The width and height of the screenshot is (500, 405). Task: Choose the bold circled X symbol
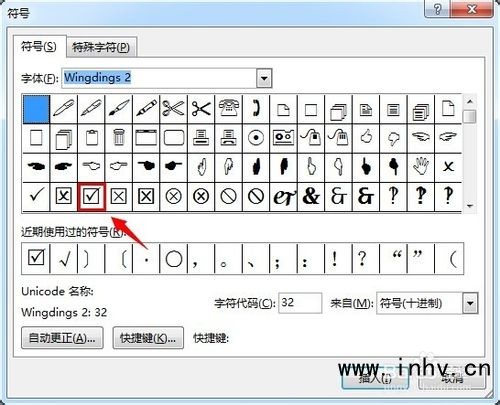click(x=201, y=196)
